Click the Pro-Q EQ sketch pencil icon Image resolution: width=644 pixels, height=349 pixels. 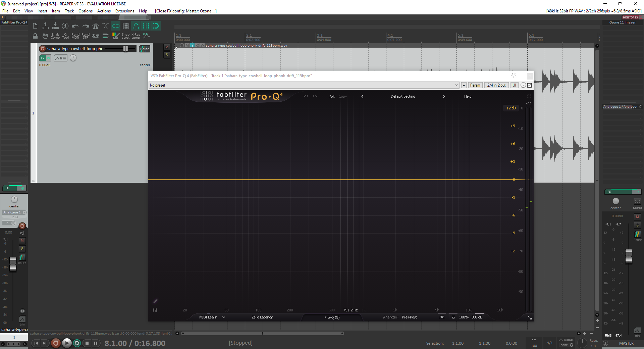(155, 301)
